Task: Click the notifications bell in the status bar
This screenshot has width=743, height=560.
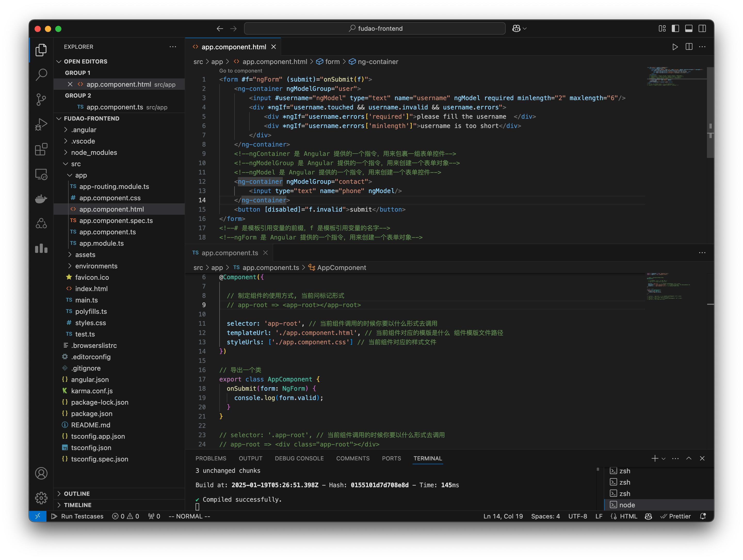Action: (704, 516)
